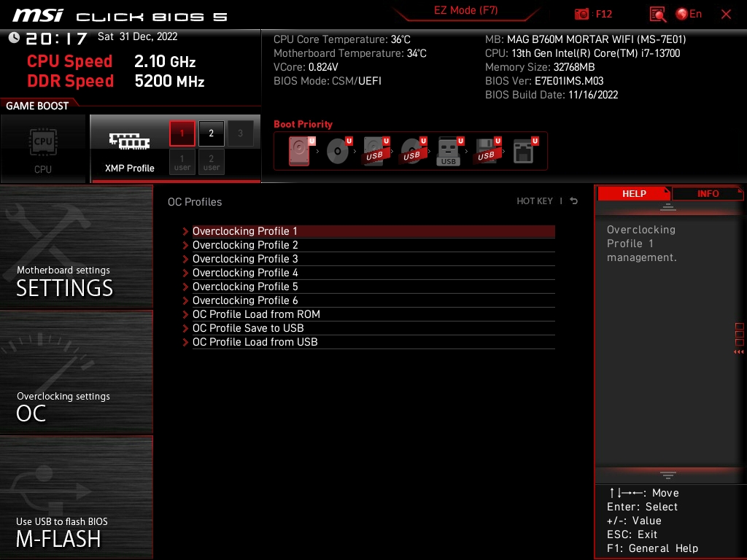
Task: Open the BIOS search magnifier icon
Action: click(x=657, y=15)
